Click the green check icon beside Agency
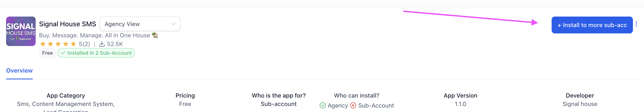The image size is (644, 112). [323, 105]
